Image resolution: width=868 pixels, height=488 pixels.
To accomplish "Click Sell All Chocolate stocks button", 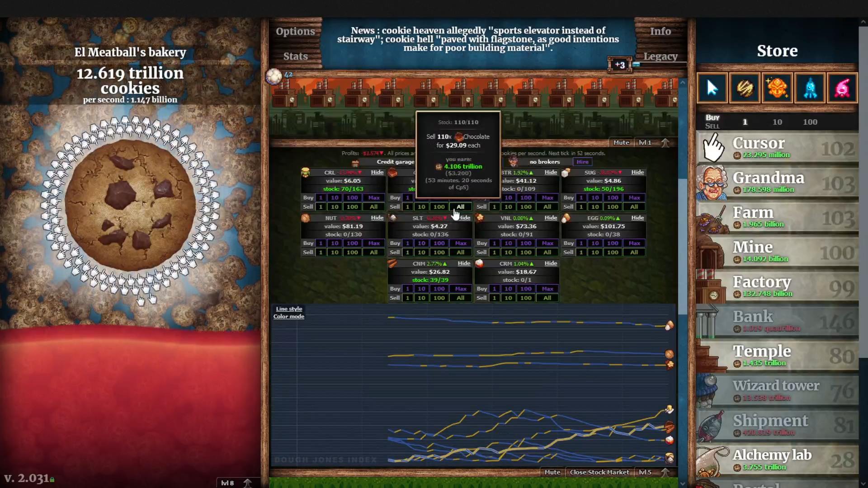I will [x=460, y=207].
